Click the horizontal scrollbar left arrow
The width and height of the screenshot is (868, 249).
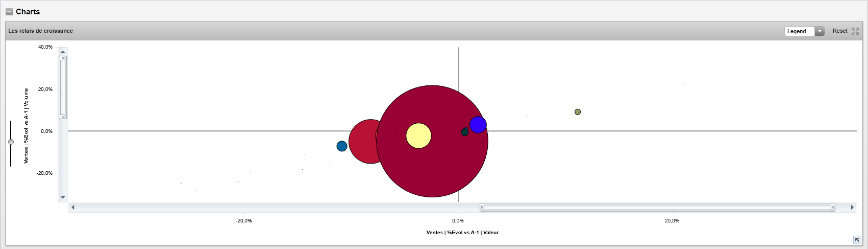[x=73, y=208]
